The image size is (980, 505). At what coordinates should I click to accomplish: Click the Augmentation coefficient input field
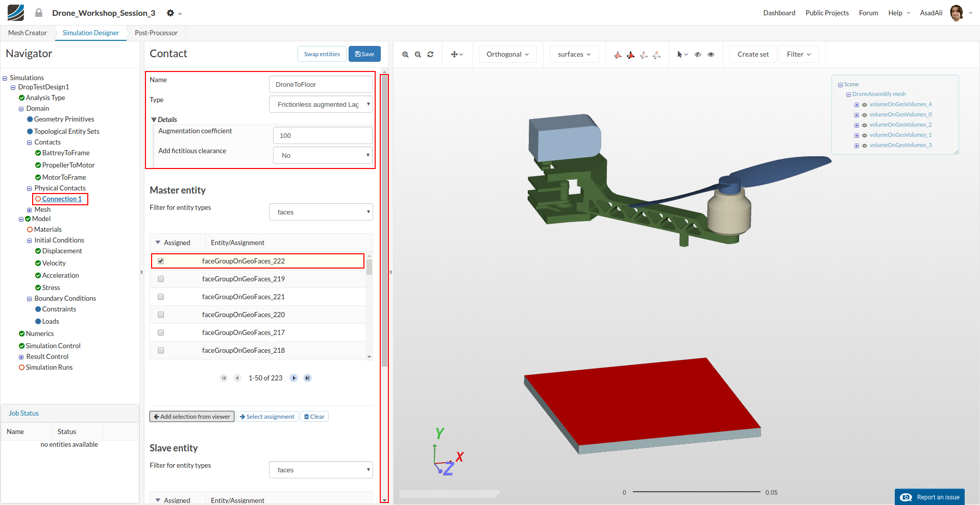[323, 135]
